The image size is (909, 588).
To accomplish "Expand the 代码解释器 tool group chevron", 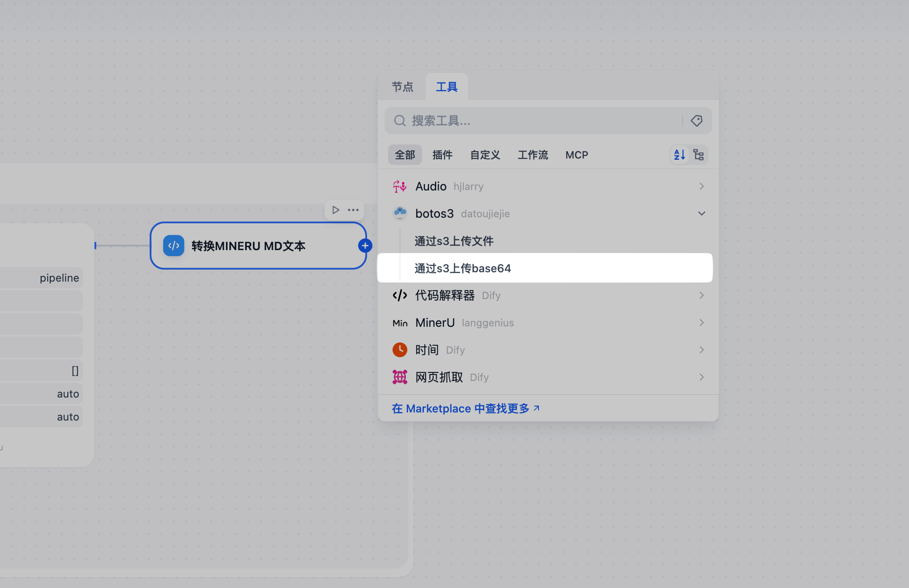I will coord(701,295).
